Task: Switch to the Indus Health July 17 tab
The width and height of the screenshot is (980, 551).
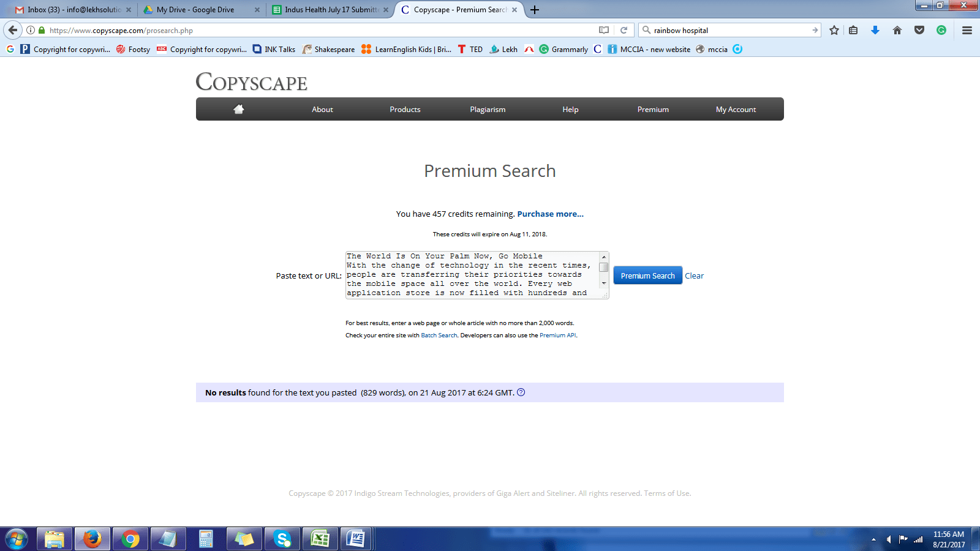Action: (x=330, y=10)
